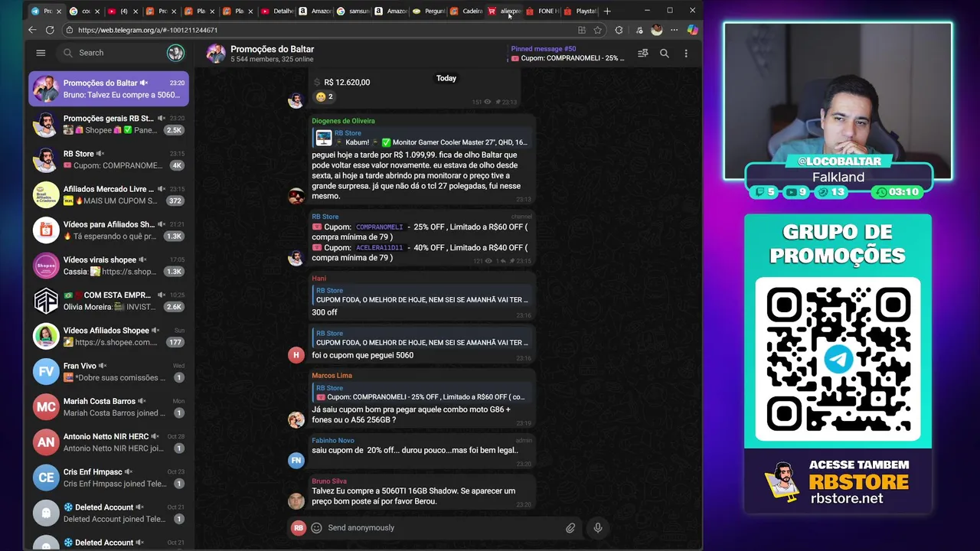The width and height of the screenshot is (980, 551).
Task: Close the active Telegram browser tab
Action: pyautogui.click(x=58, y=11)
